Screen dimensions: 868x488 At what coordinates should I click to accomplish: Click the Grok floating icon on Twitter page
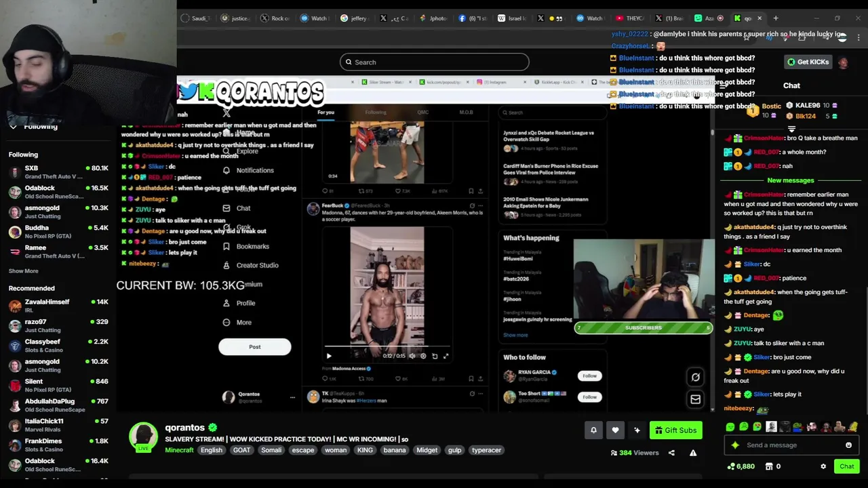click(695, 377)
